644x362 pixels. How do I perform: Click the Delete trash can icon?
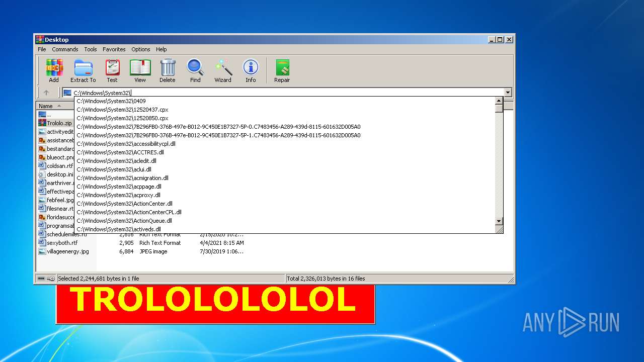coord(168,67)
